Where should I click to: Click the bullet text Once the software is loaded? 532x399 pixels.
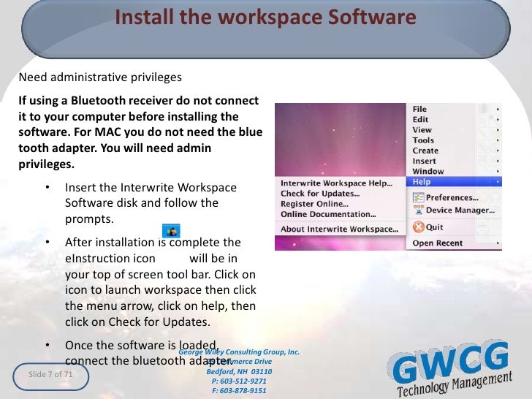coord(140,345)
